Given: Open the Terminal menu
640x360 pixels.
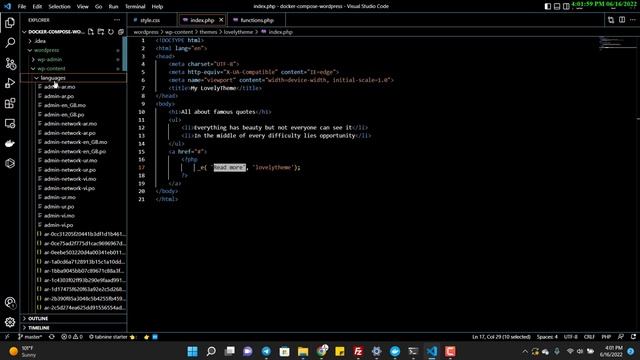Looking at the screenshot, I should click(135, 7).
